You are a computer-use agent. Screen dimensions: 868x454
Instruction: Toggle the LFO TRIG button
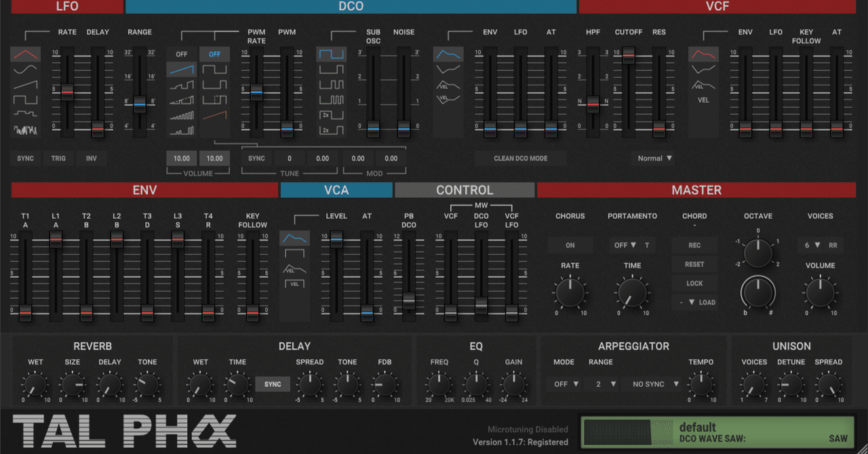[x=58, y=159]
